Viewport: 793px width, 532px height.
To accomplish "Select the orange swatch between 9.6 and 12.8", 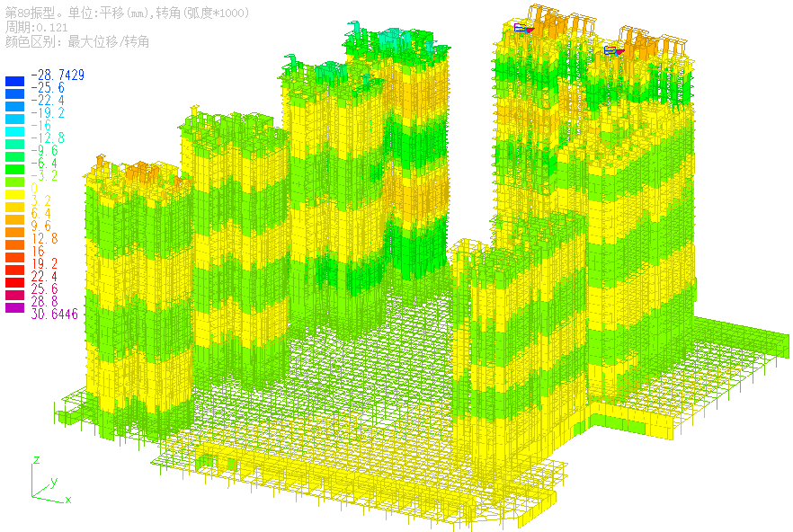I will [14, 232].
